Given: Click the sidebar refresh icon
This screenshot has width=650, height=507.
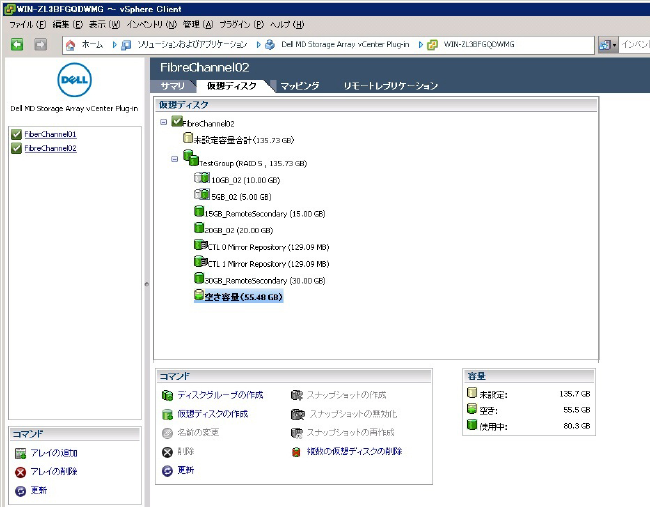Looking at the screenshot, I should (20, 491).
